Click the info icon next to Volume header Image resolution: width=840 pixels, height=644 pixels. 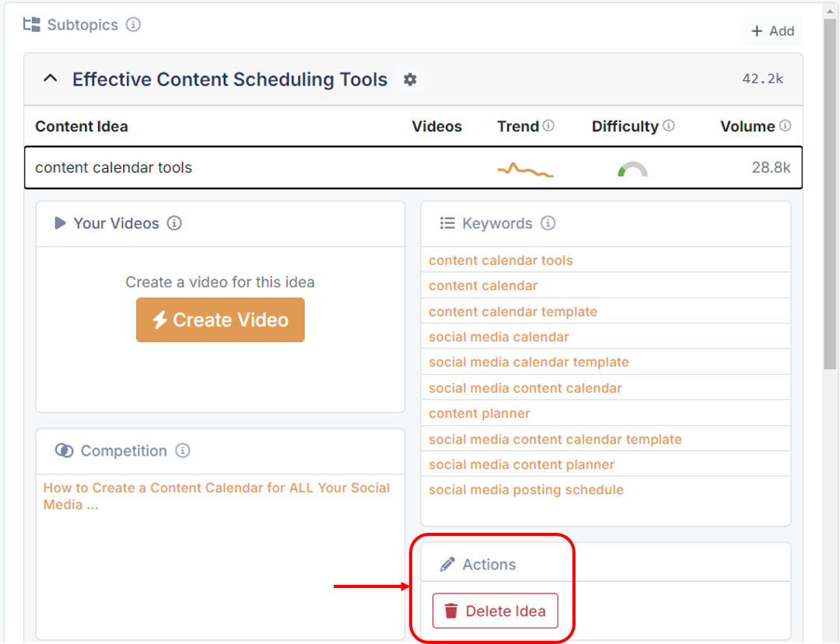786,125
